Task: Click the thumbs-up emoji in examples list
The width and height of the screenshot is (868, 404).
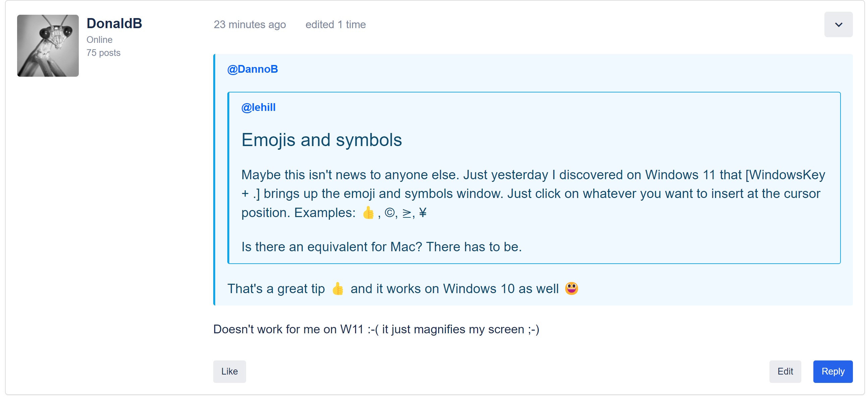Action: (x=368, y=212)
